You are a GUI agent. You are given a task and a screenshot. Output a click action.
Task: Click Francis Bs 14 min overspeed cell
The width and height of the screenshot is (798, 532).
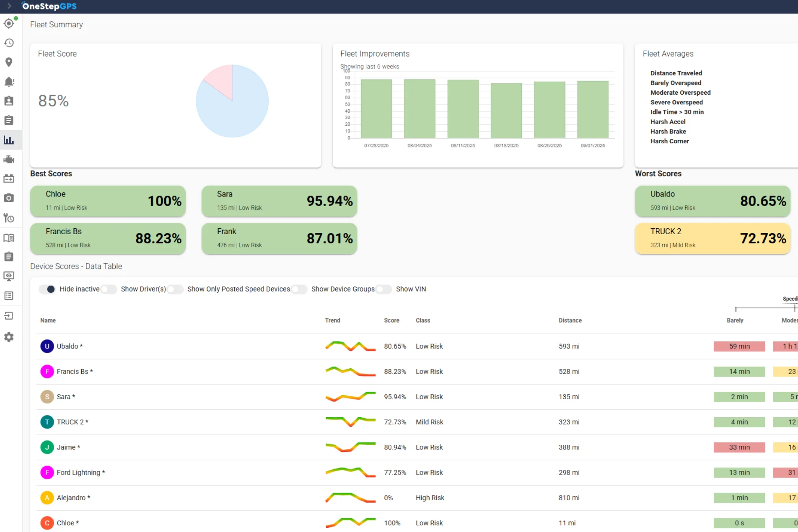click(739, 371)
